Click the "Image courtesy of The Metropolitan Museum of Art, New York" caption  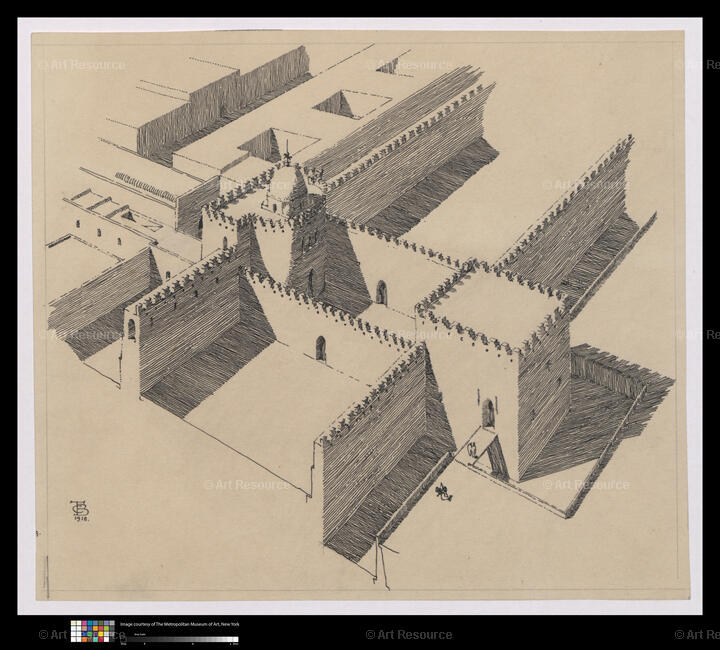[x=180, y=624]
